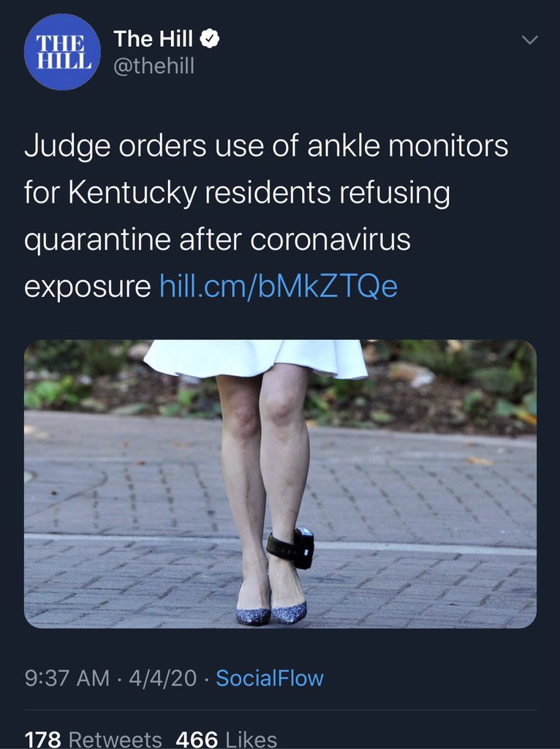Open the @thehill handle
The height and width of the screenshot is (749, 560).
154,65
